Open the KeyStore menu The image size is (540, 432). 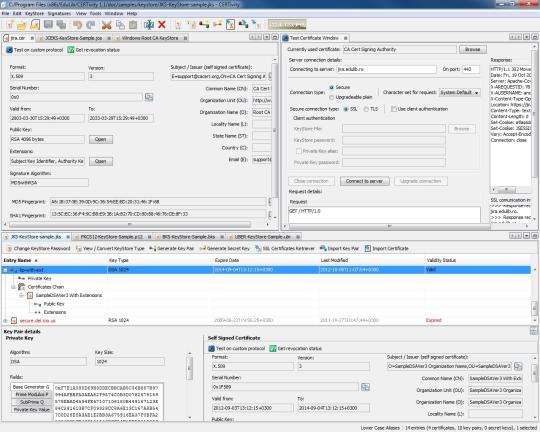(34, 13)
